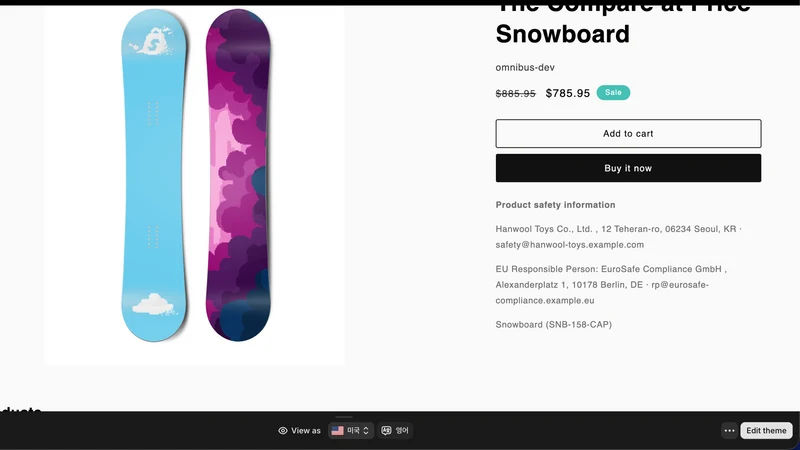Viewport: 800px width, 450px height.
Task: Open the three-dots more options menu
Action: pyautogui.click(x=730, y=431)
